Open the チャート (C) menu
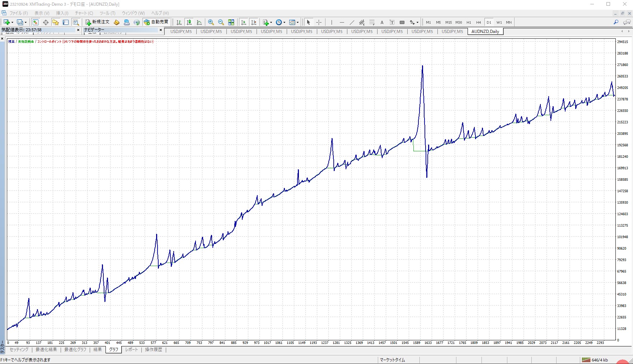This screenshot has width=633, height=364. [84, 13]
